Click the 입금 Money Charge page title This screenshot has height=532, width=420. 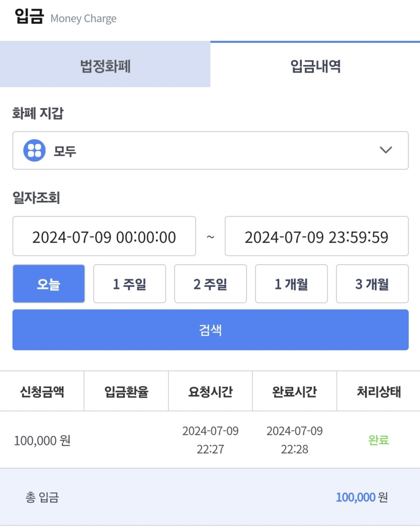click(65, 17)
